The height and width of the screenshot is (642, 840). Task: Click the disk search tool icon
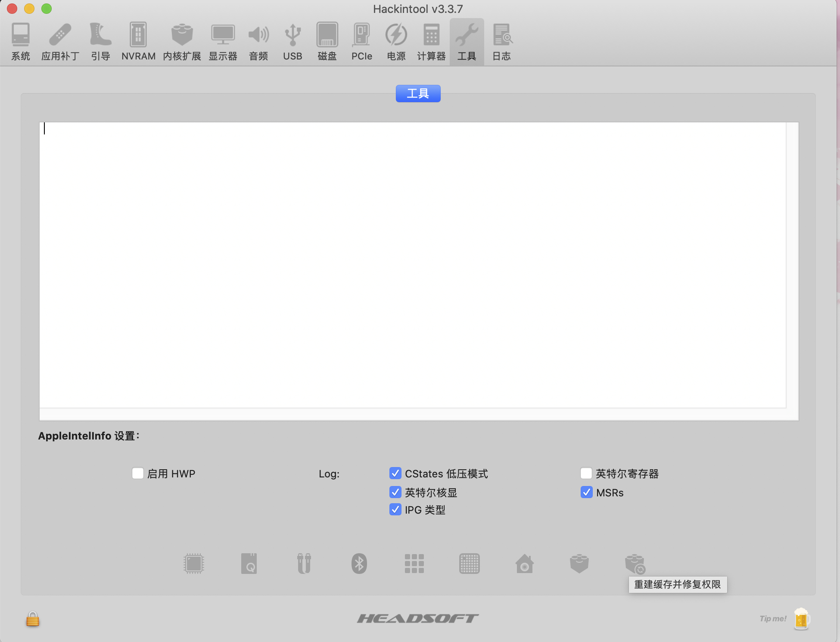tap(249, 564)
